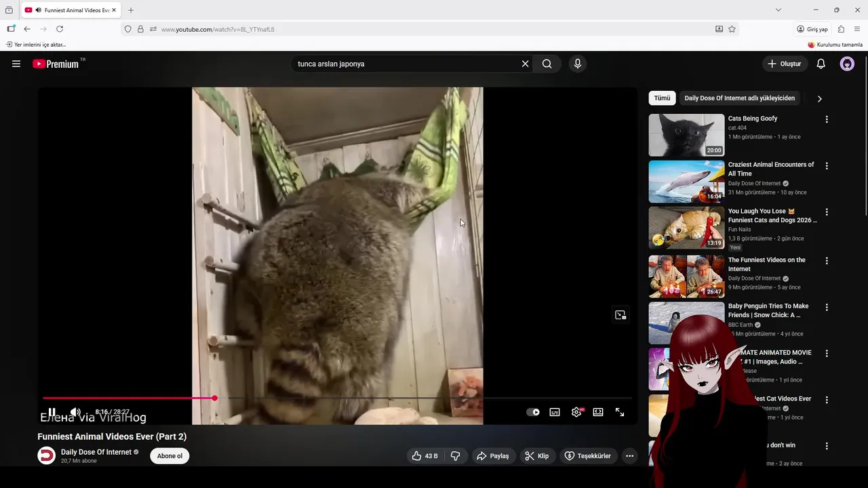This screenshot has height=488, width=868.
Task: Click Yer imlerini içe aktar bookmark item
Action: click(x=36, y=45)
